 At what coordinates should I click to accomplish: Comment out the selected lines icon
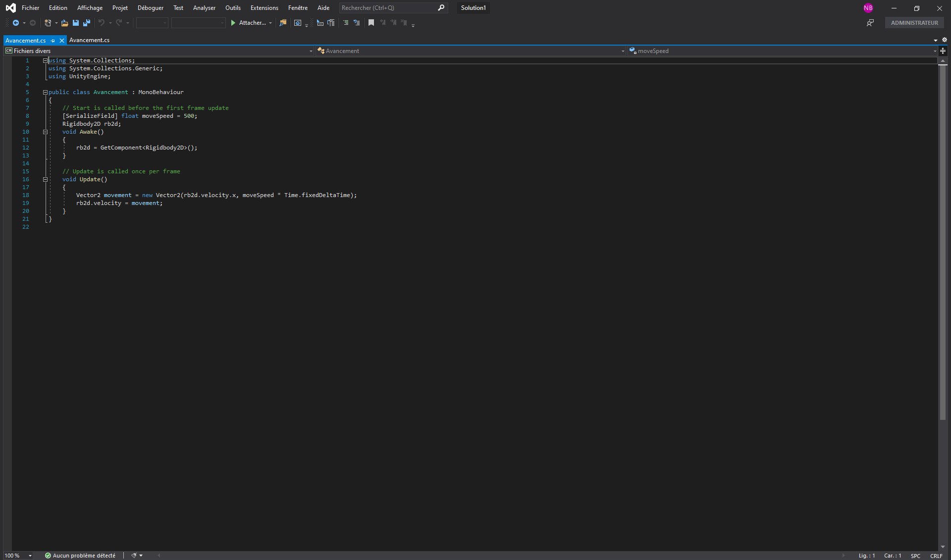(x=346, y=23)
